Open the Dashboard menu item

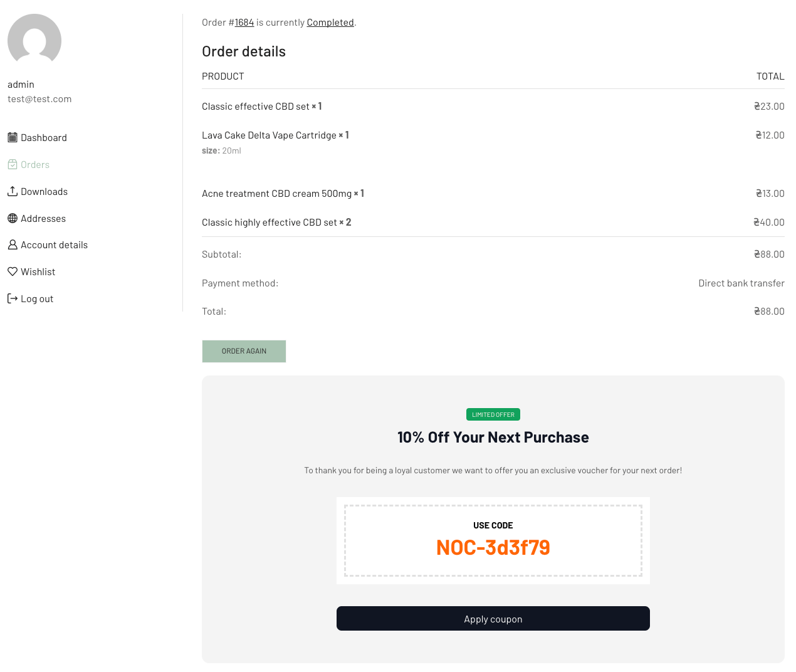[x=44, y=138]
